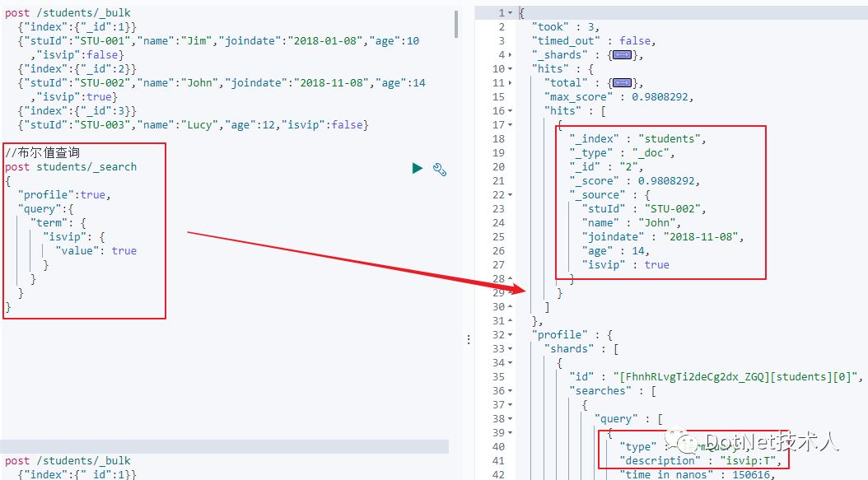Collapse the "searches" array at line 36
Viewport: 868px width, 480px height.
click(511, 391)
